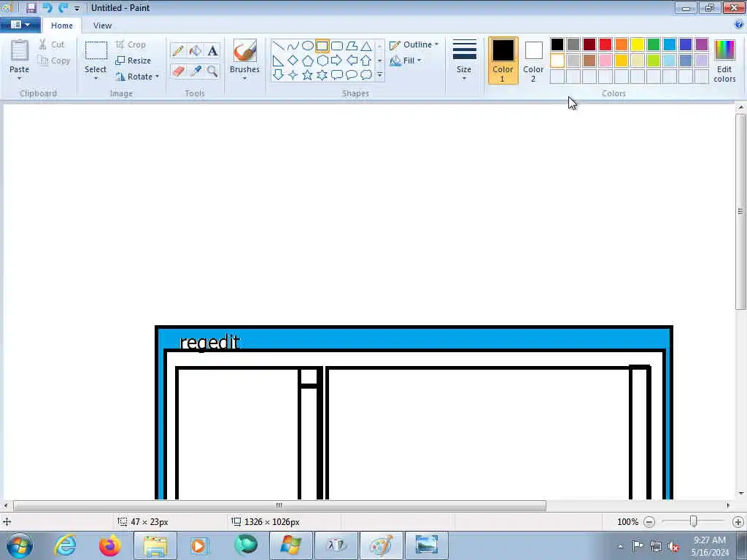Image resolution: width=747 pixels, height=560 pixels.
Task: Pick the yellow palette swatch
Action: coord(638,44)
